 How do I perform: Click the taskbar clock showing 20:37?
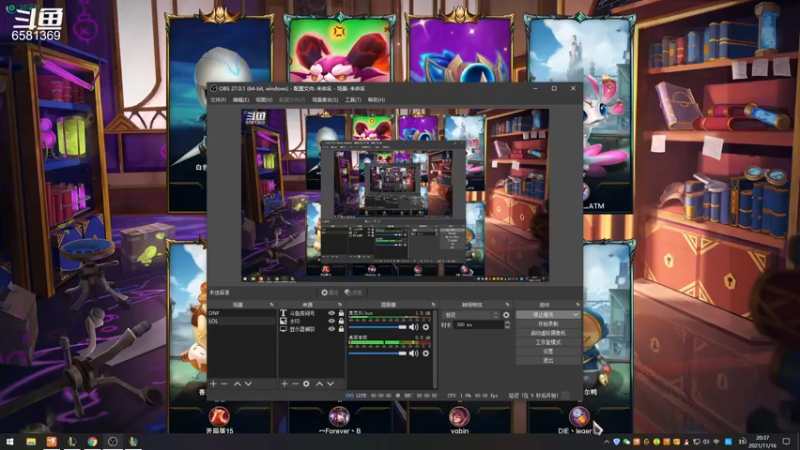click(x=762, y=442)
